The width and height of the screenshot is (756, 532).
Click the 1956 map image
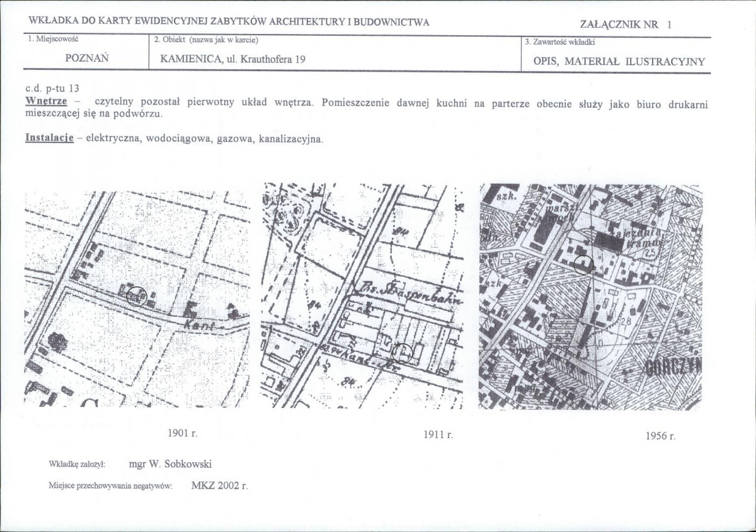[590, 296]
